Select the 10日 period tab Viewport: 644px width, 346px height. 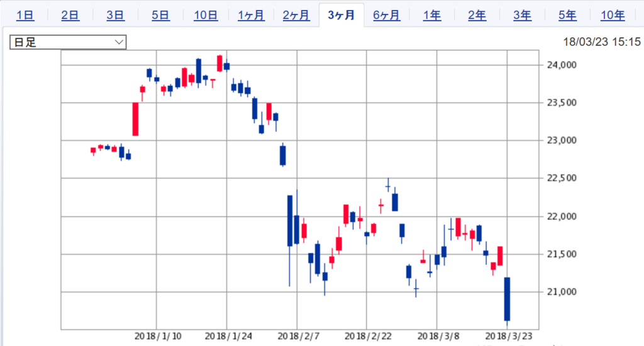tap(206, 16)
